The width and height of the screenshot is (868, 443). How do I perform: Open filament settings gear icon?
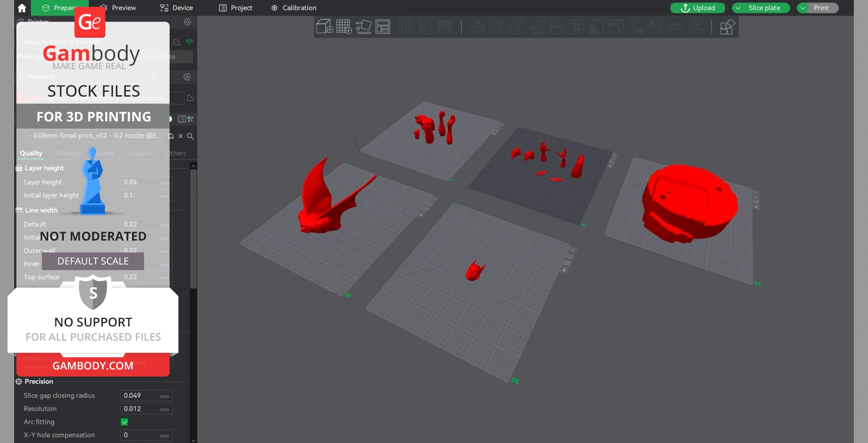click(187, 77)
